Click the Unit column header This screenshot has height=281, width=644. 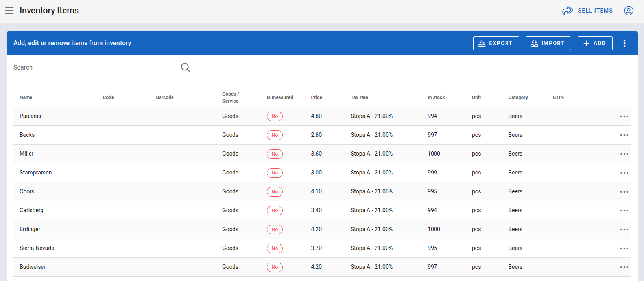point(476,97)
